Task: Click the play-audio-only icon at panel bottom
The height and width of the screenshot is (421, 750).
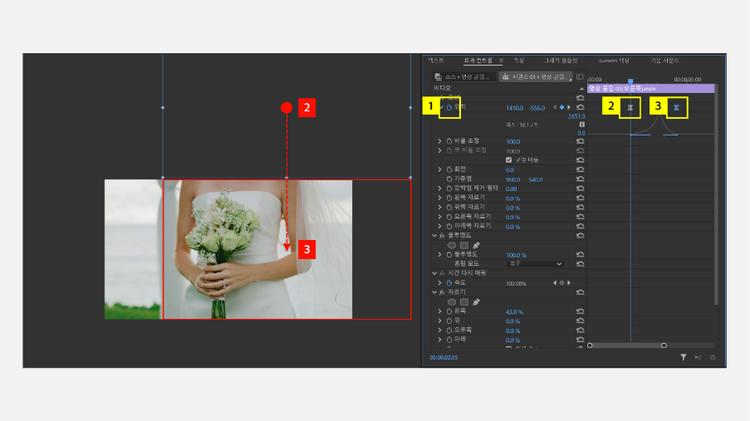Action: coord(698,357)
